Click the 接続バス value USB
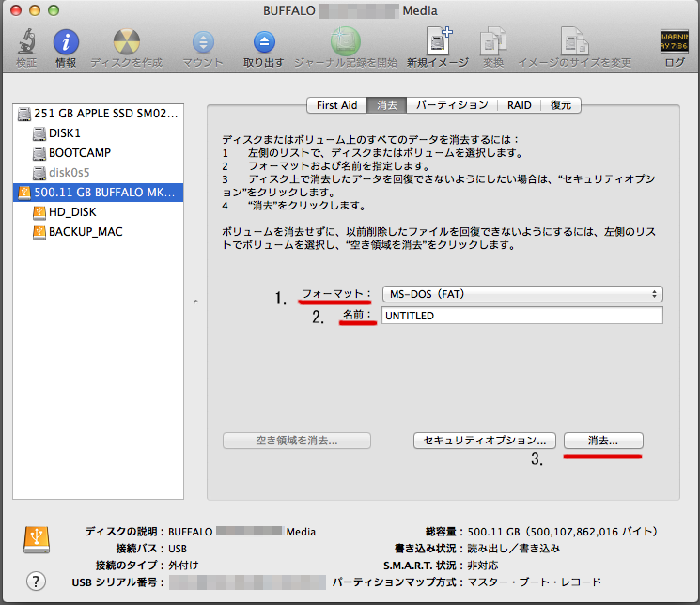 pyautogui.click(x=178, y=549)
